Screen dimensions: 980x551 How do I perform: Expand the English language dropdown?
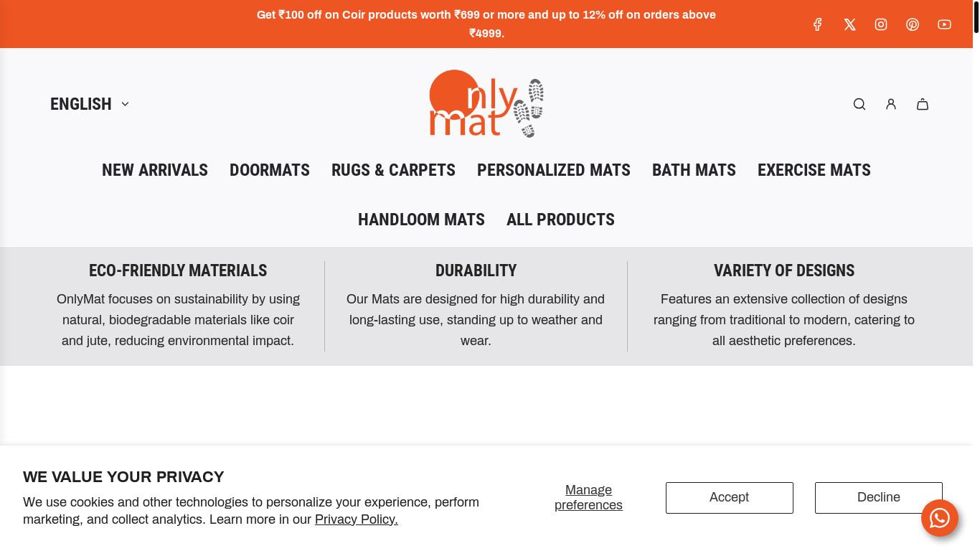click(x=90, y=104)
